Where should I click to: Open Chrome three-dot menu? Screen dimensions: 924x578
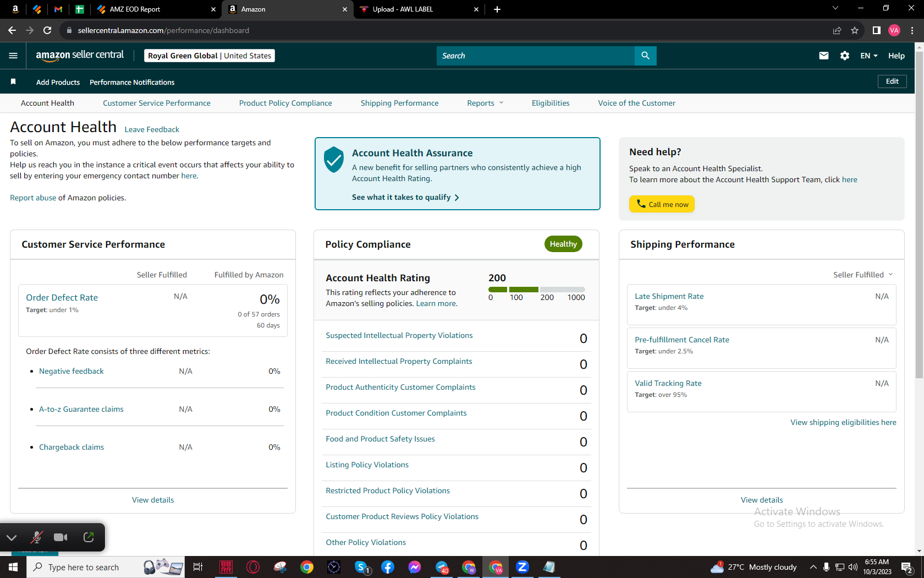click(912, 30)
